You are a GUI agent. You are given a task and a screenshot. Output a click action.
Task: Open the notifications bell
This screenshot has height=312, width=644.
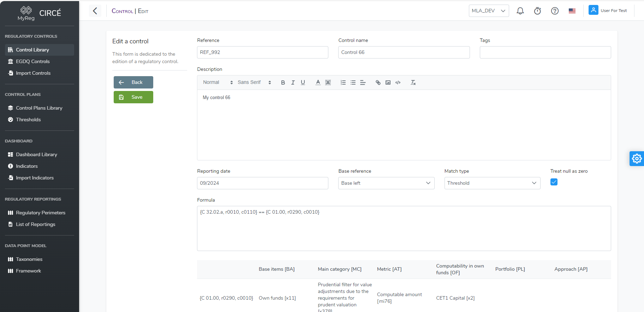[x=520, y=11]
